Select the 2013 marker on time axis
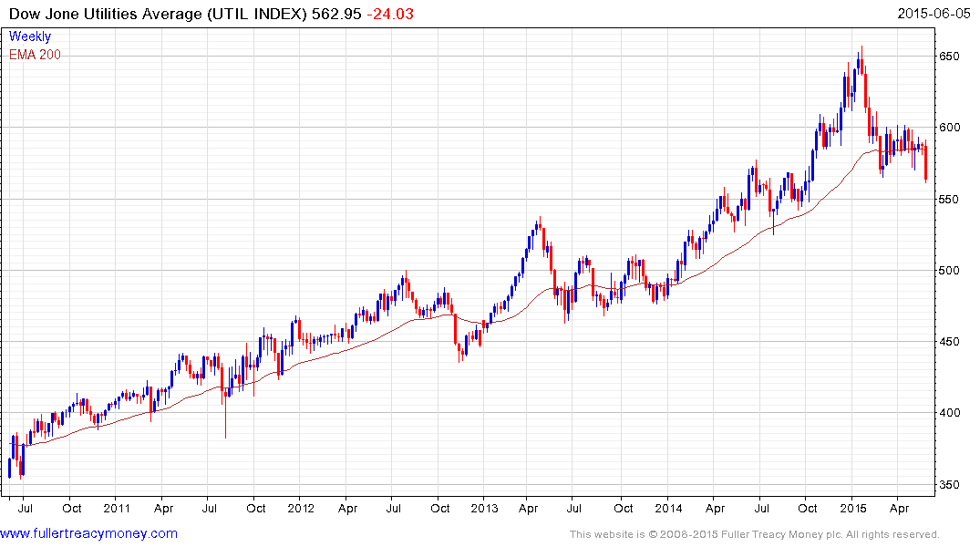 tap(485, 508)
